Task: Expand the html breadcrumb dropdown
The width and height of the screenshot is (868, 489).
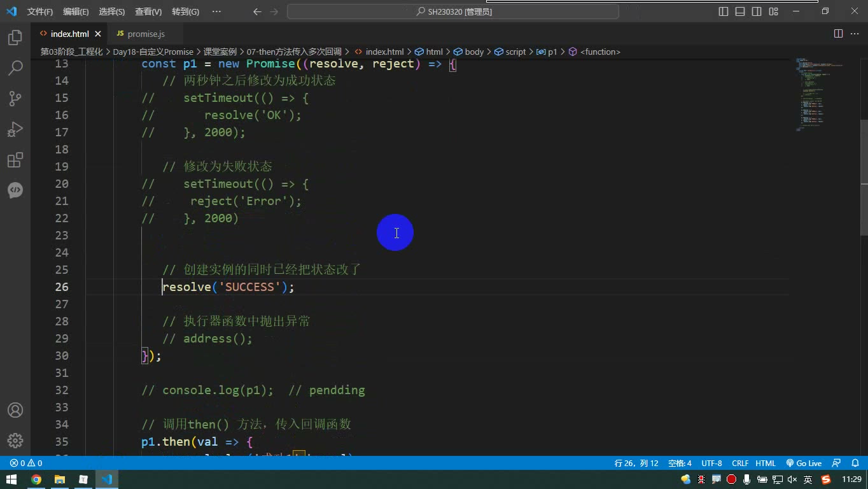Action: tap(429, 52)
